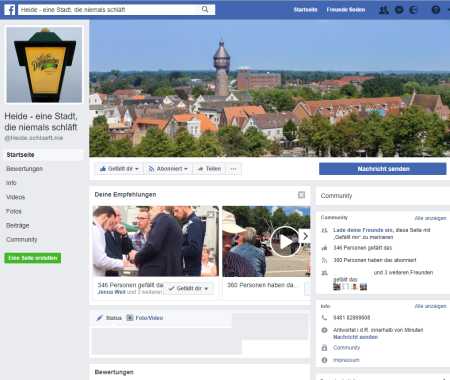Screen dimensions: 450x380
Task: Select the Foto/Video composer tab
Action: pos(145,318)
